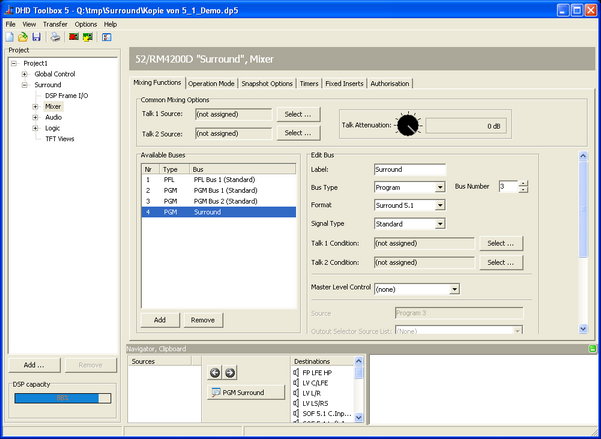601x439 pixels.
Task: Expand the Audio tree node
Action: 34,117
